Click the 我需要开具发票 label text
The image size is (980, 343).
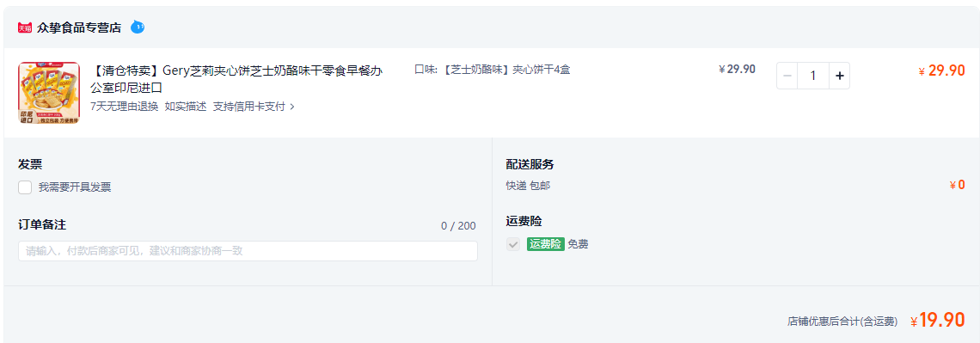75,187
